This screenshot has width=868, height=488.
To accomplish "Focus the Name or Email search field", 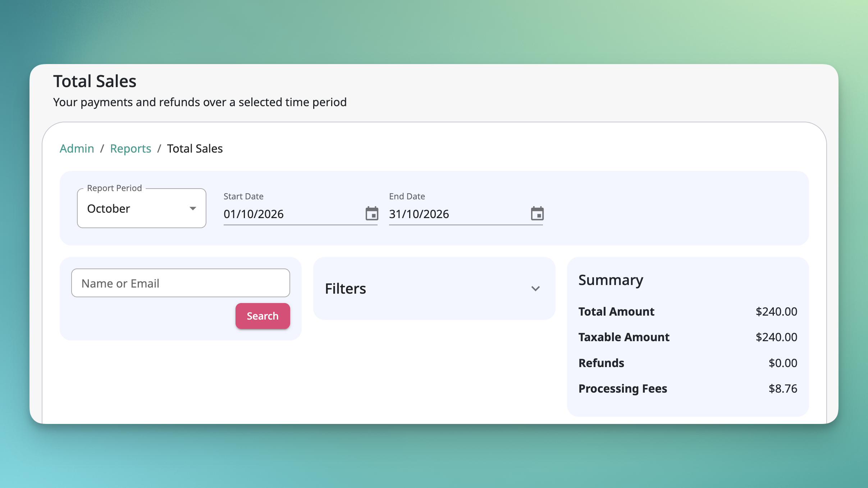I will pos(181,283).
